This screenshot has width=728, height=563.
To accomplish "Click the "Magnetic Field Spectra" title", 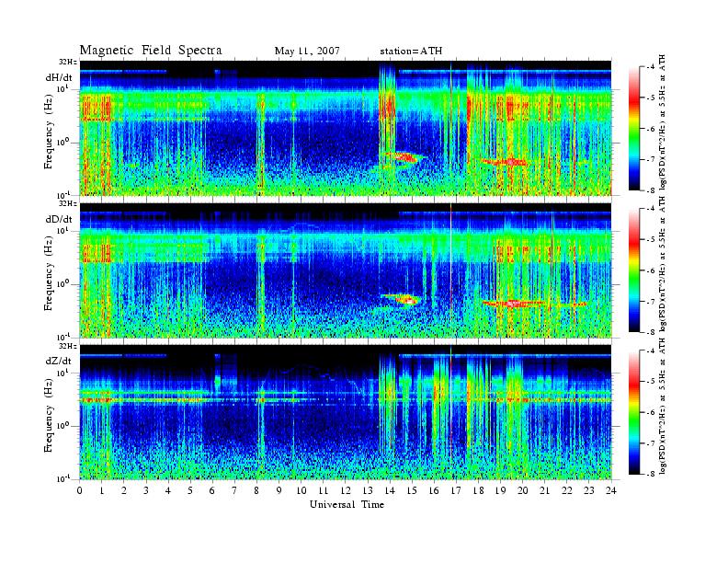I will click(x=151, y=51).
